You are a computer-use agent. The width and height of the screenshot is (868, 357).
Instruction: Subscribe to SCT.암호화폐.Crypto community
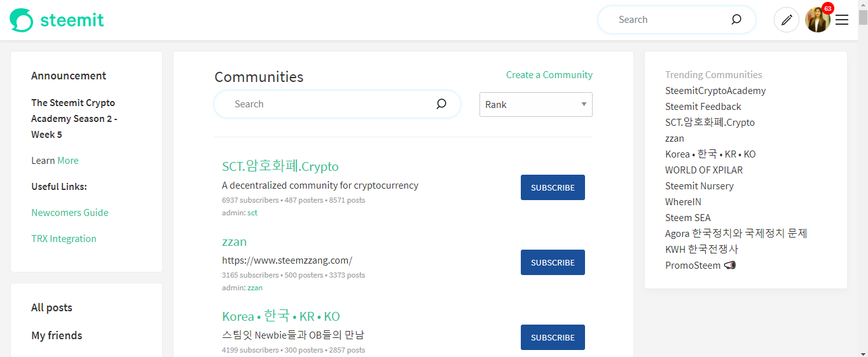point(553,187)
